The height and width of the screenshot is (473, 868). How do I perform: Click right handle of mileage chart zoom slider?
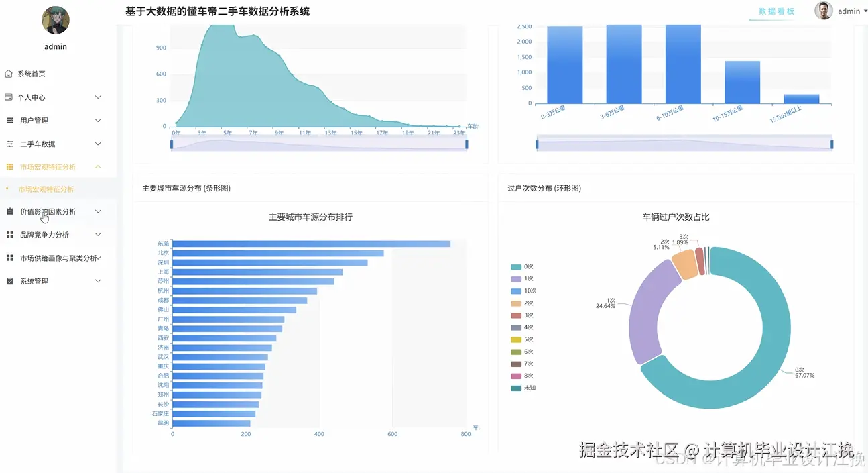(832, 144)
